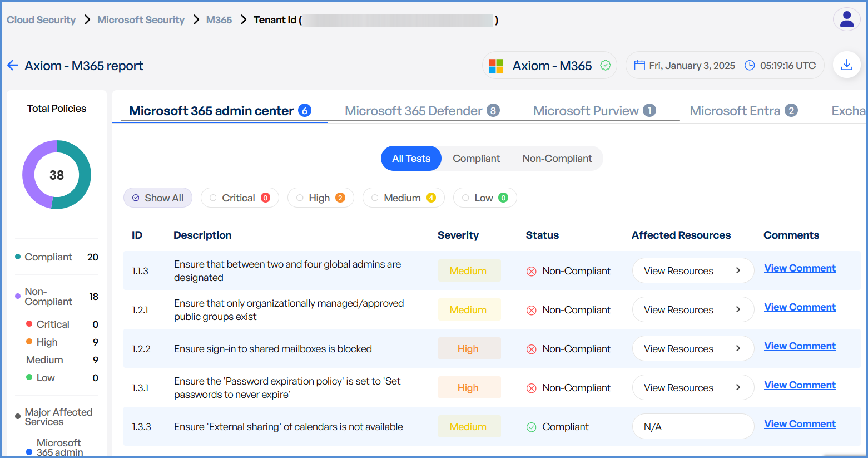Select the High severity filter
This screenshot has height=458, width=868.
coord(320,198)
